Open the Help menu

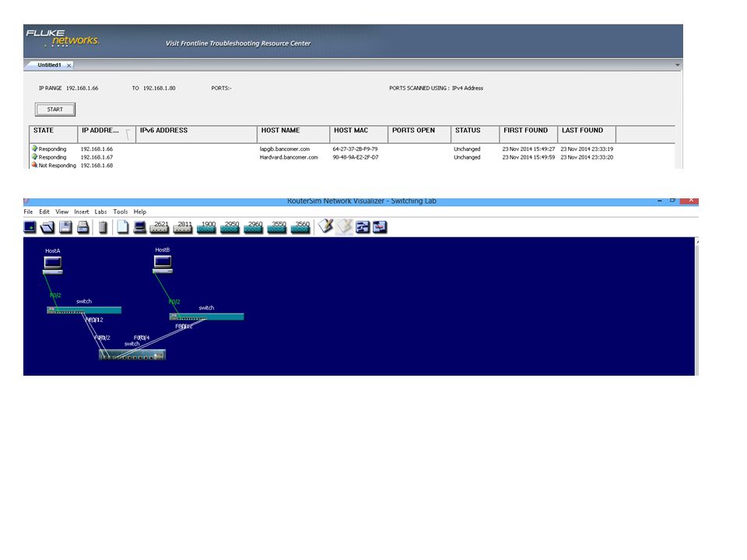139,212
